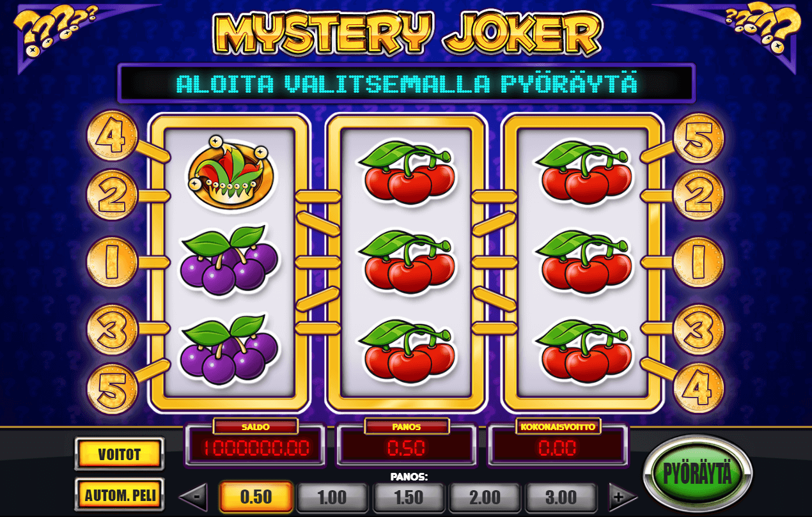Screen dimensions: 812x517
Task: Click right payline coin number 5
Action: [x=698, y=137]
